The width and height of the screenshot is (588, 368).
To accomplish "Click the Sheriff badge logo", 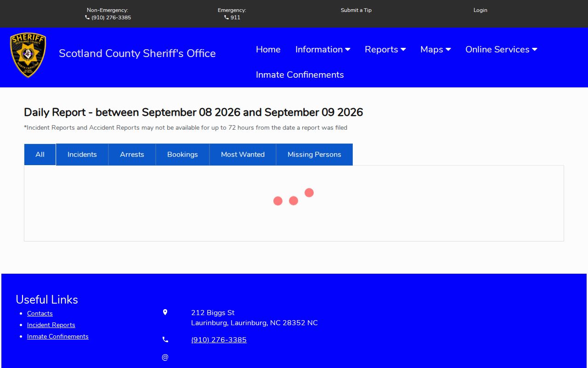I will [x=28, y=55].
